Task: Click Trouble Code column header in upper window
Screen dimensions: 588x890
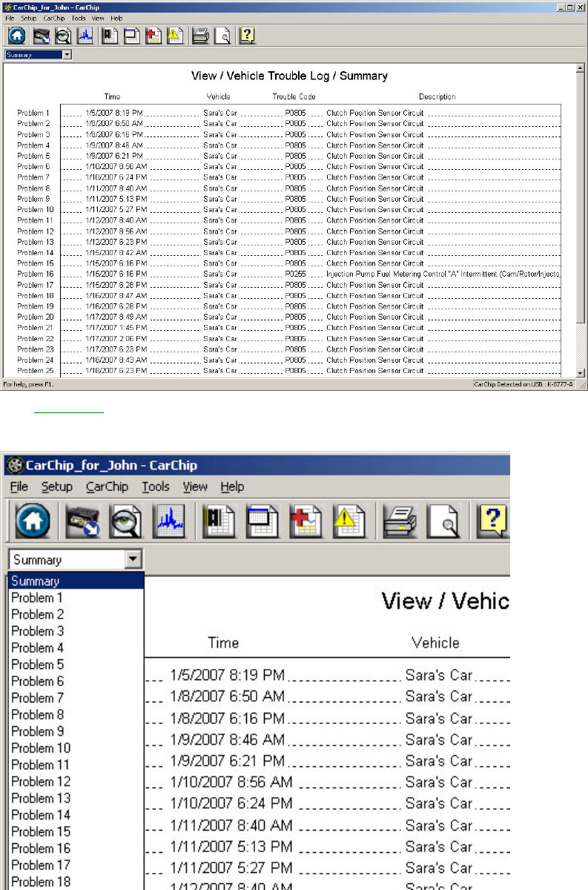Action: (x=294, y=96)
